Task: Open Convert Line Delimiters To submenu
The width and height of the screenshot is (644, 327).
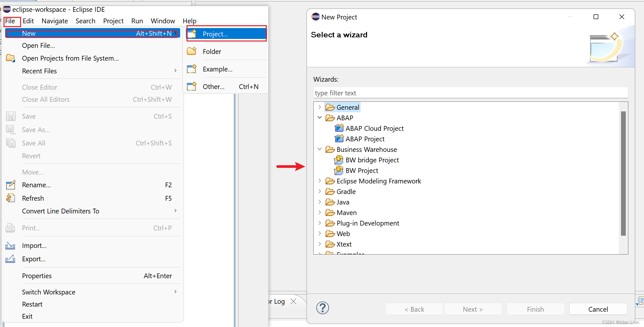Action: pos(92,211)
